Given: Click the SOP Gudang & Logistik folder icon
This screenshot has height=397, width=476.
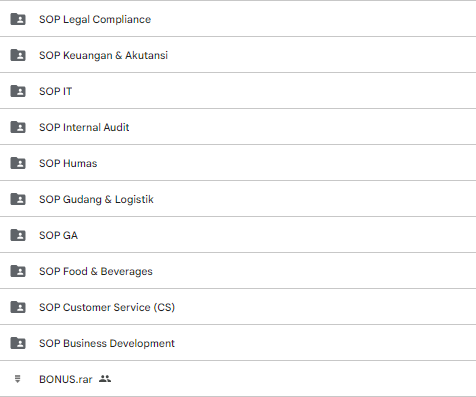Looking at the screenshot, I should (x=18, y=199).
